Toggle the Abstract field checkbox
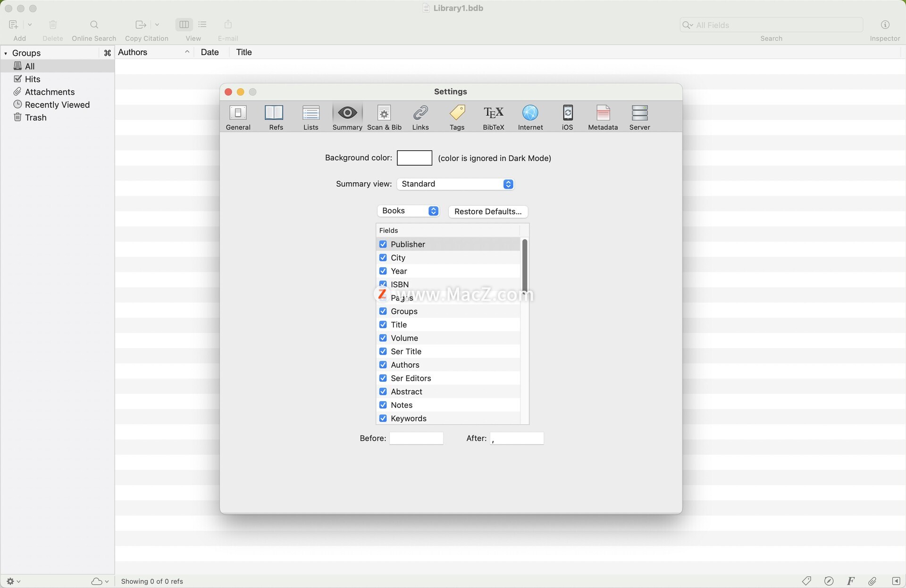The image size is (906, 588). coord(383,392)
